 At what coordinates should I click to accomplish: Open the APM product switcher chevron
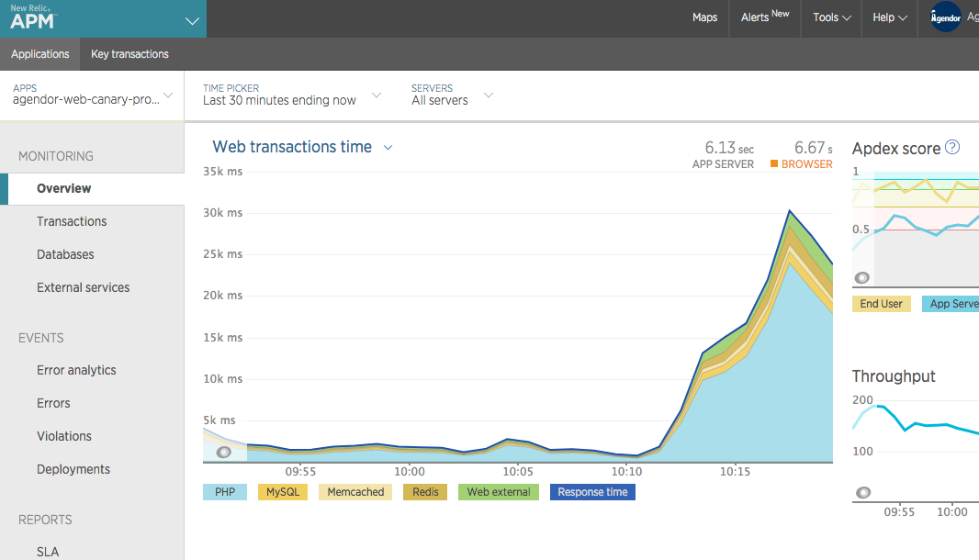click(192, 21)
